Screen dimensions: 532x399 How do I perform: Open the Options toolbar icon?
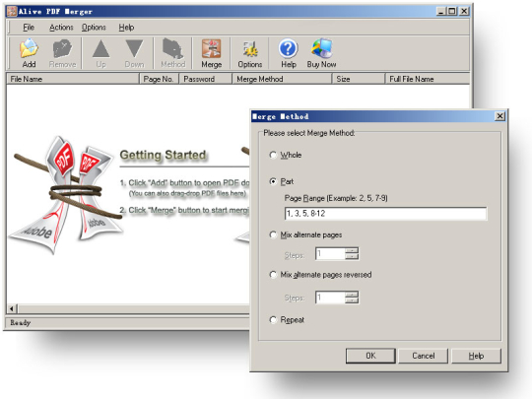(x=250, y=53)
